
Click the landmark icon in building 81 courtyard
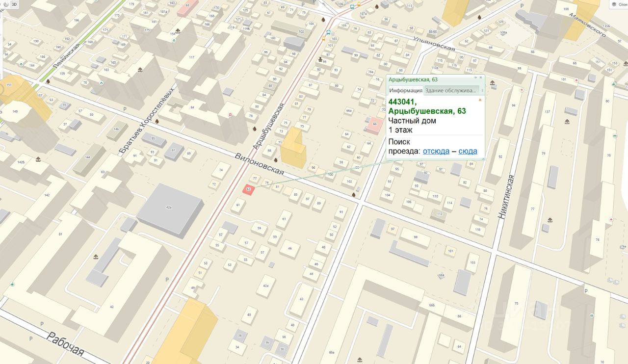(x=96, y=257)
